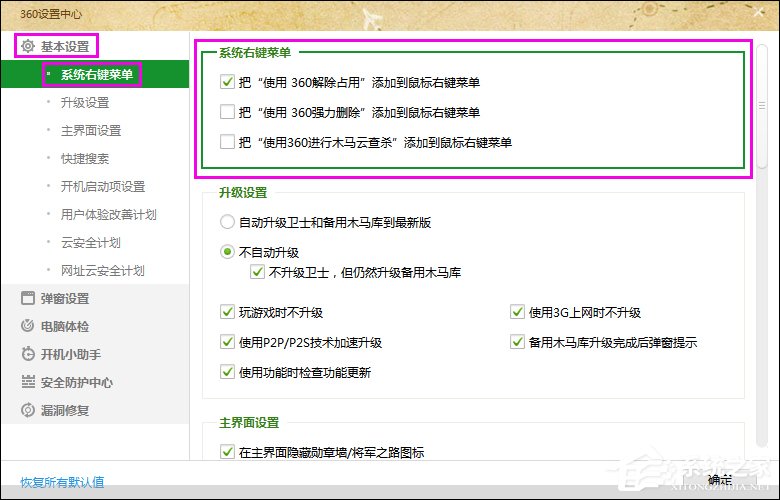The image size is (780, 500).
Task: Click the 弹窗设置 sidebar icon
Action: (x=28, y=298)
